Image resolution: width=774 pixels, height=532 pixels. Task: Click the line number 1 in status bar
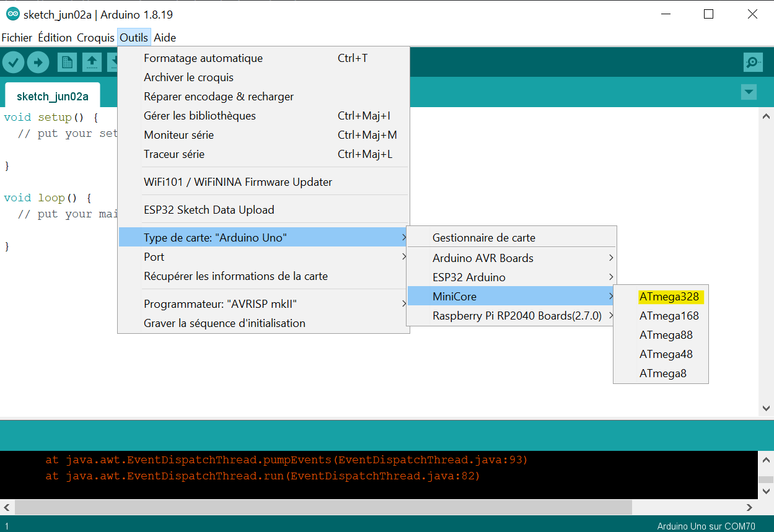tap(7, 526)
